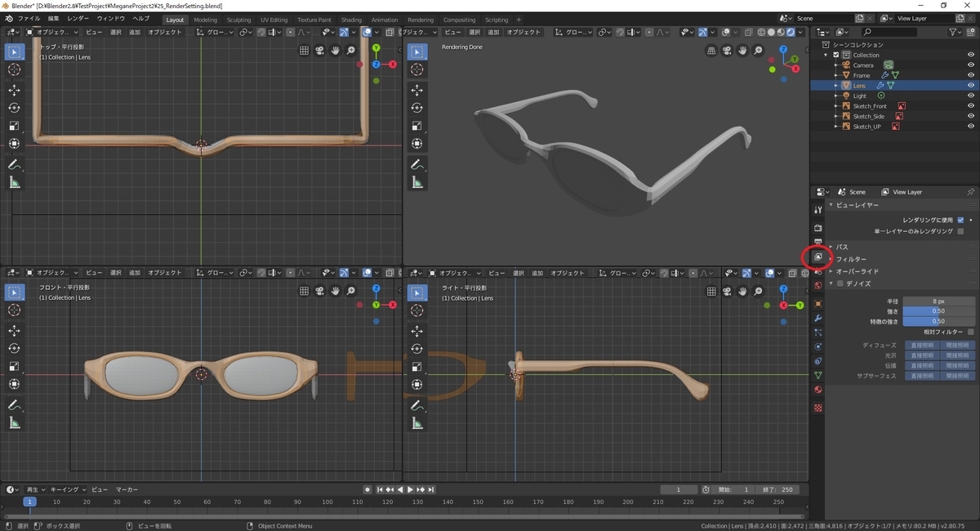The image size is (980, 531).
Task: Enable the デノイズ (Denoise) checkbox
Action: click(x=839, y=283)
